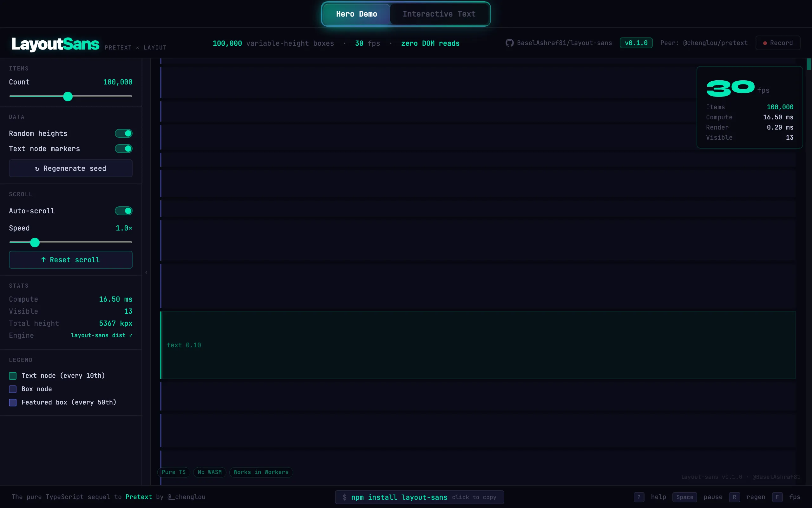Click the Pure TS tag

point(174,472)
